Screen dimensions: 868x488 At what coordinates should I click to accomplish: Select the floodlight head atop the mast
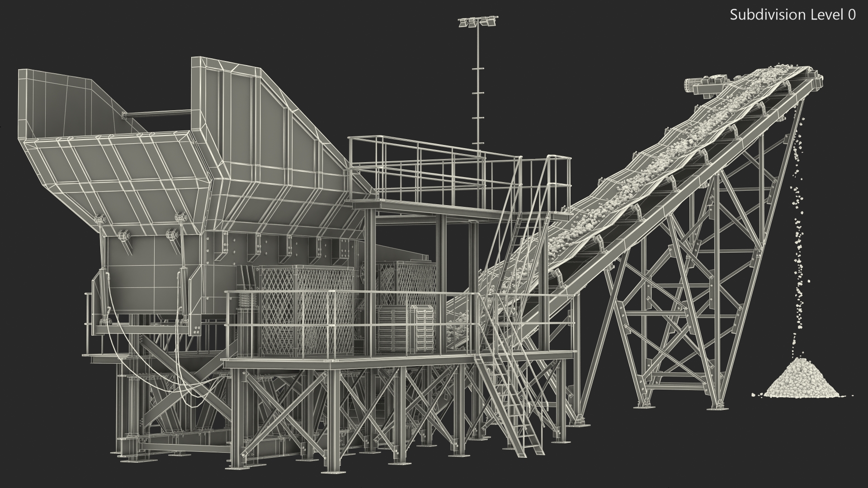(477, 22)
